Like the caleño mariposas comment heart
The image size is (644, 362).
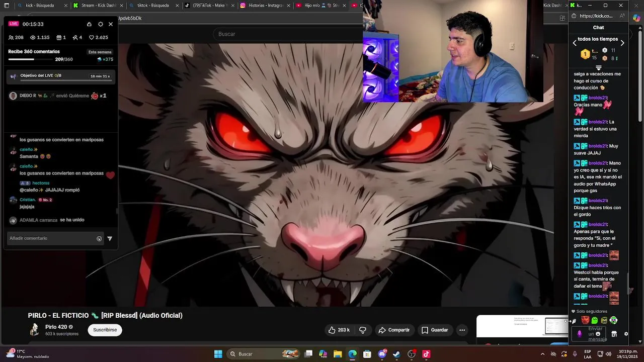tap(110, 175)
